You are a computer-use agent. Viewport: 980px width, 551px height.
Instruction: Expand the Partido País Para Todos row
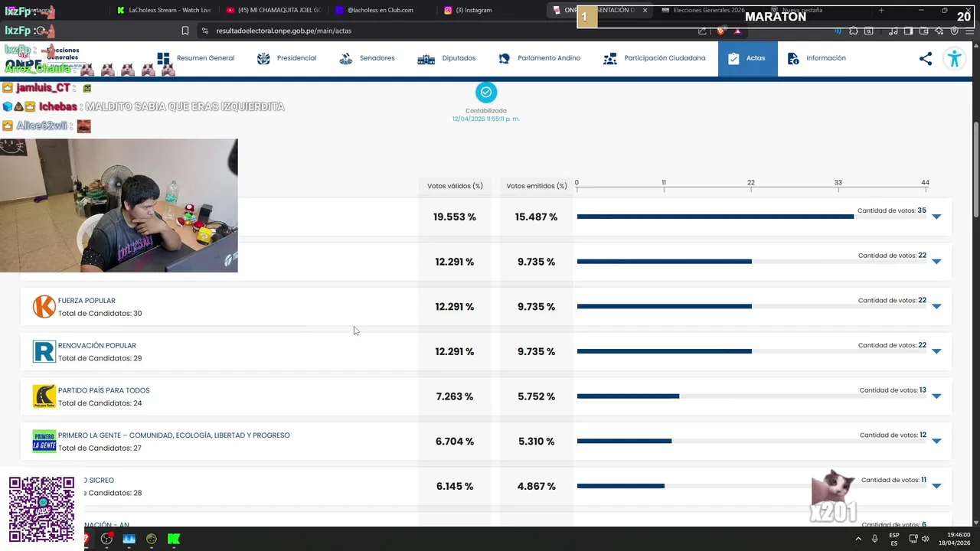(936, 396)
